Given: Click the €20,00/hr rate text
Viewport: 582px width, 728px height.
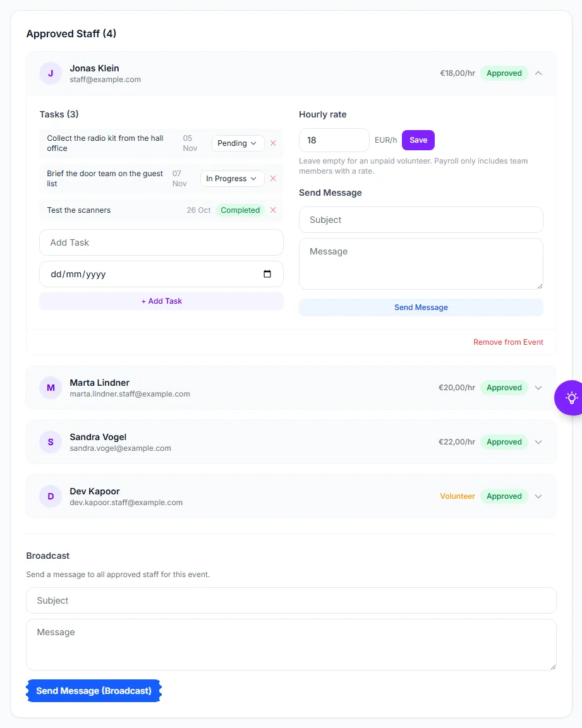Looking at the screenshot, I should pyautogui.click(x=456, y=388).
